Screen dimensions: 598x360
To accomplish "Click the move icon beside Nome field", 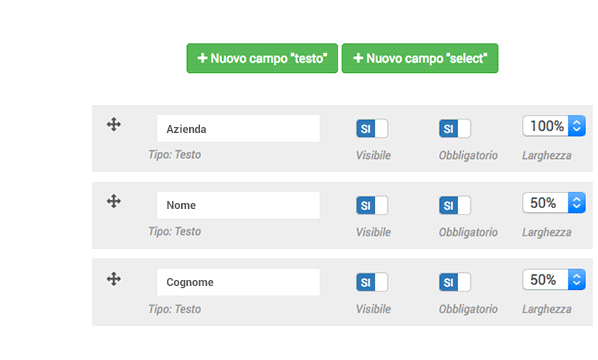I will 114,201.
